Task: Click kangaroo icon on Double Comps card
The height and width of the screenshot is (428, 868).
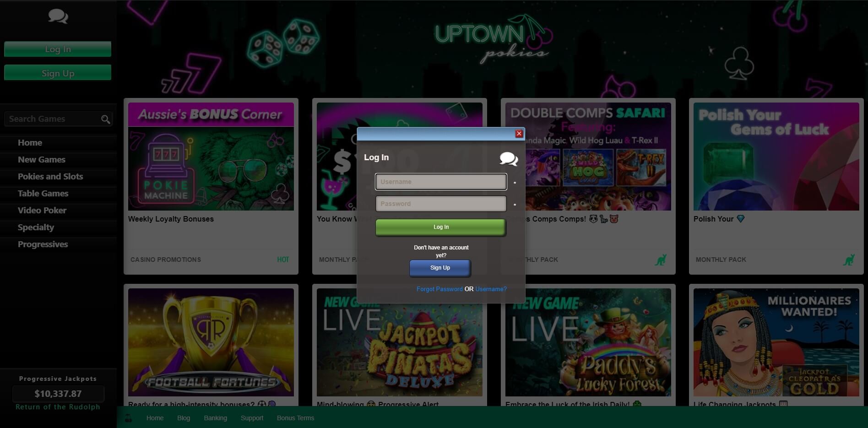Action: coord(660,260)
